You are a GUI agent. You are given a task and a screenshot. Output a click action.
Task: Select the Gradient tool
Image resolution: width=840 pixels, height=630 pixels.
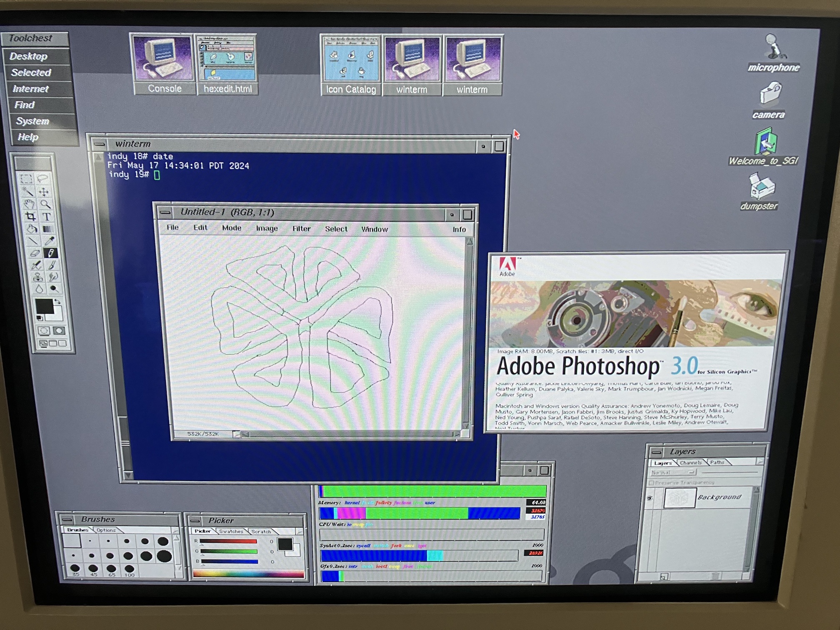[48, 228]
